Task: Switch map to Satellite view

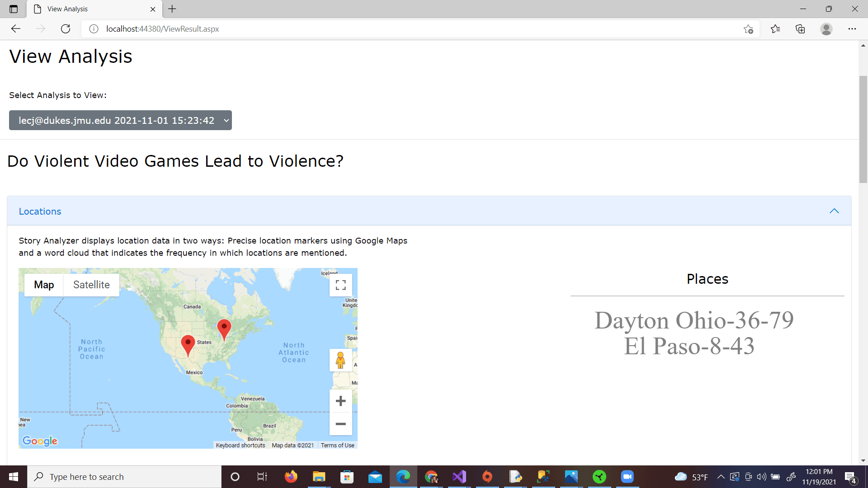Action: (91, 285)
